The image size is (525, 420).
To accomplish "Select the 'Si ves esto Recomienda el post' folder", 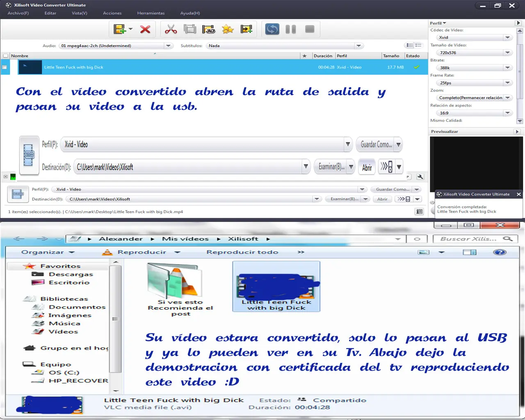I will point(179,289).
